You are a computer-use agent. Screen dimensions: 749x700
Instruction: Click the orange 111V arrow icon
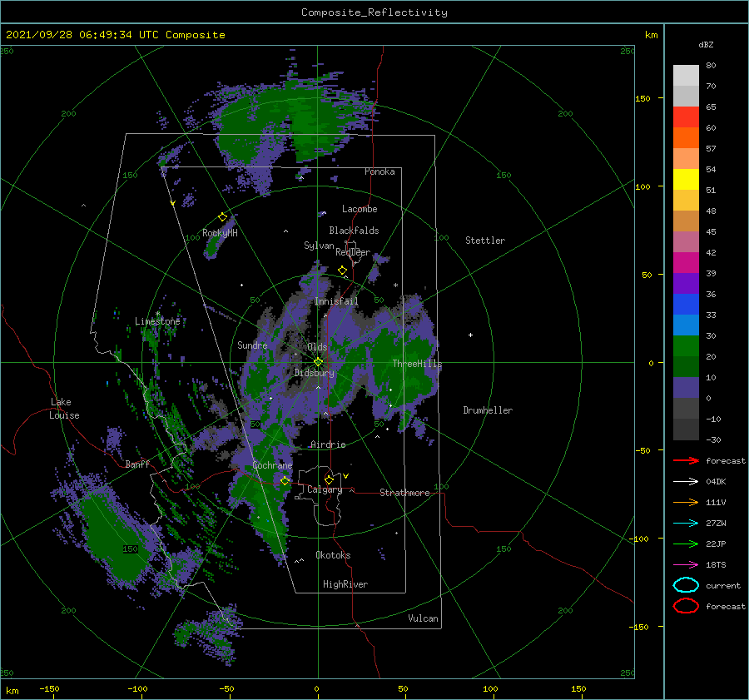coord(686,502)
